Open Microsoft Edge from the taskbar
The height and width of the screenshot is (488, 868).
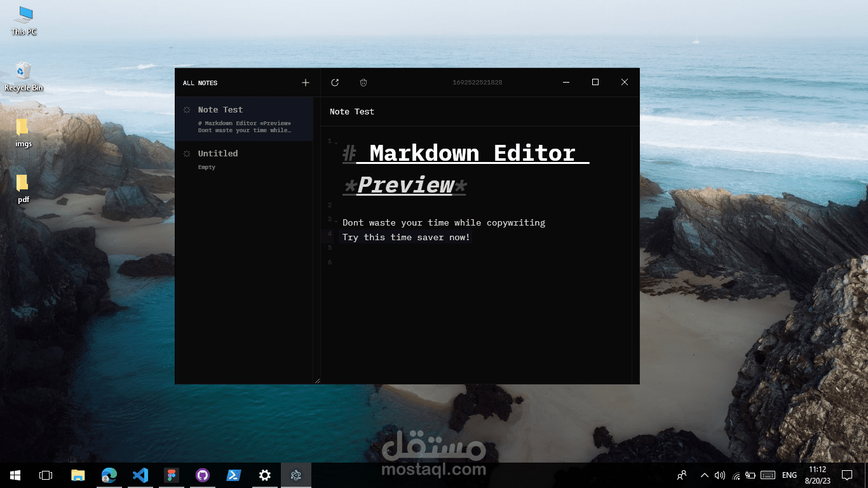point(109,475)
